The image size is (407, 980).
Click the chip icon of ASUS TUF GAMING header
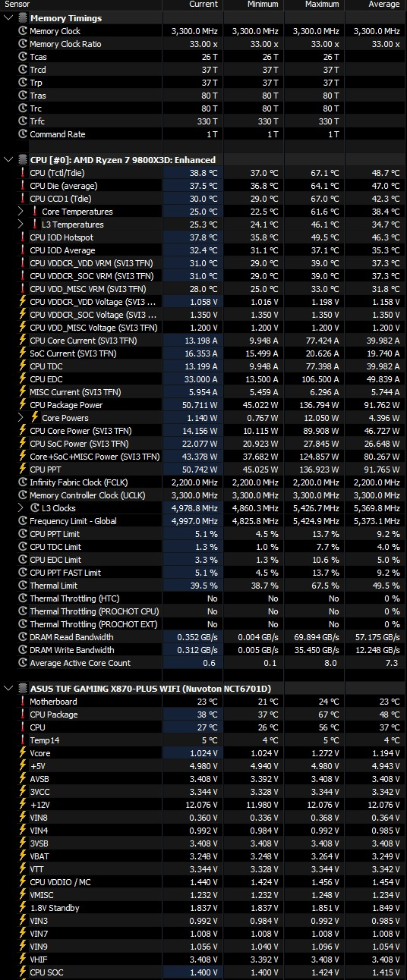pos(22,689)
